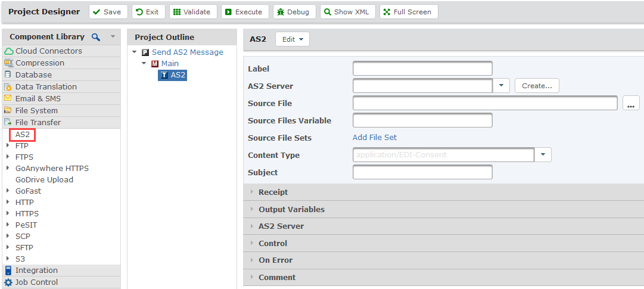The image size is (644, 289).
Task: Click the Data Translation icon
Action: tap(8, 87)
